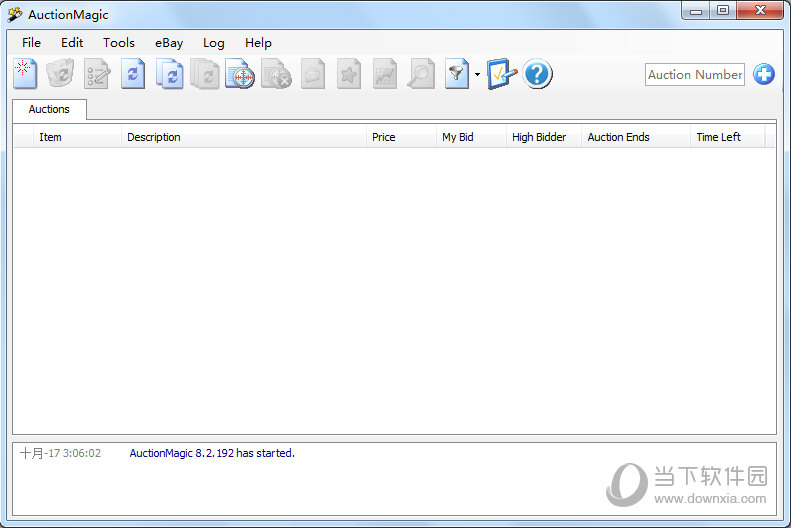Click the blue plus add auction button
The image size is (791, 528).
tap(764, 74)
